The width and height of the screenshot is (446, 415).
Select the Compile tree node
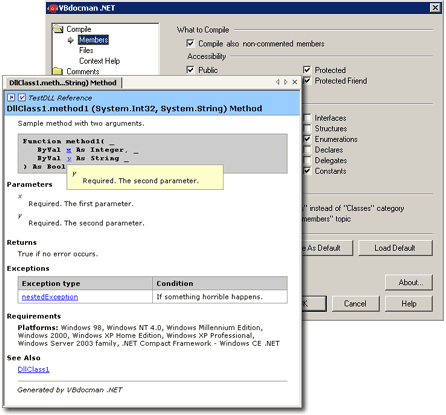(79, 29)
